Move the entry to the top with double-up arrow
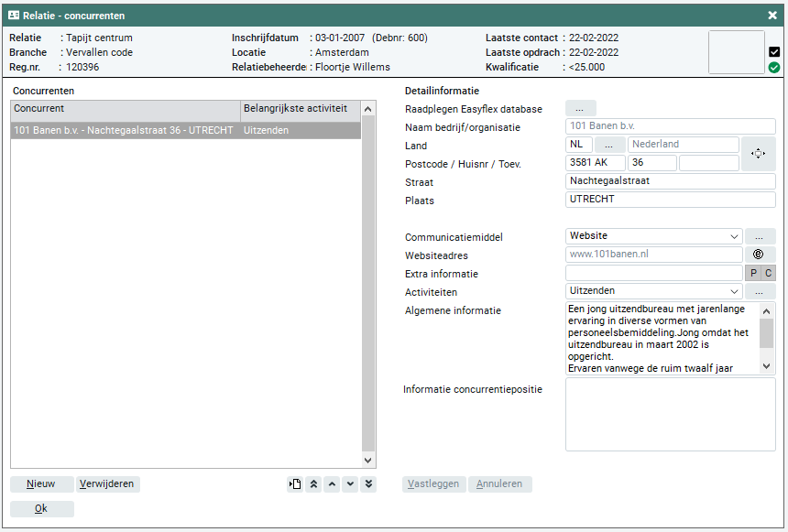788x532 pixels. (313, 484)
